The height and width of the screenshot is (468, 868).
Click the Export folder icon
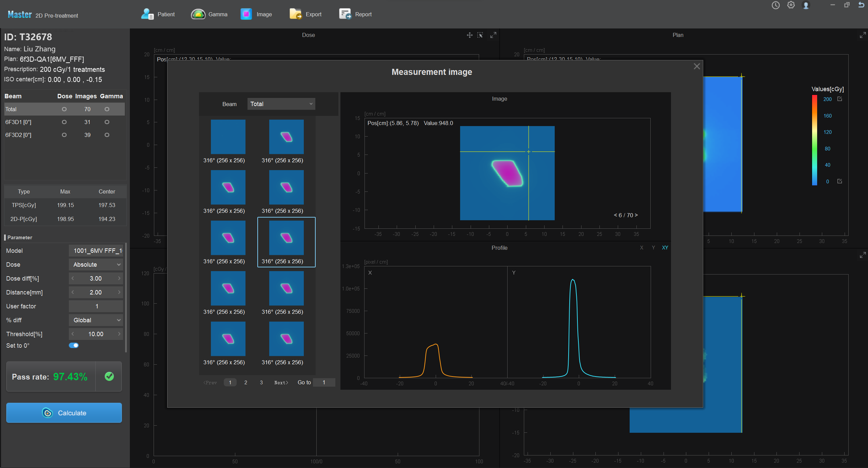pyautogui.click(x=295, y=14)
